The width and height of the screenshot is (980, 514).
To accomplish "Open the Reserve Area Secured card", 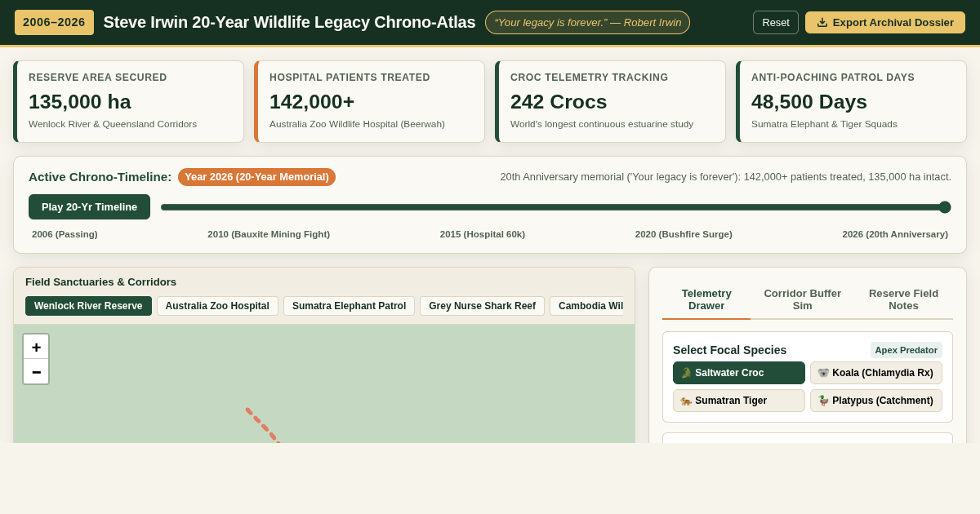I will coord(128,102).
